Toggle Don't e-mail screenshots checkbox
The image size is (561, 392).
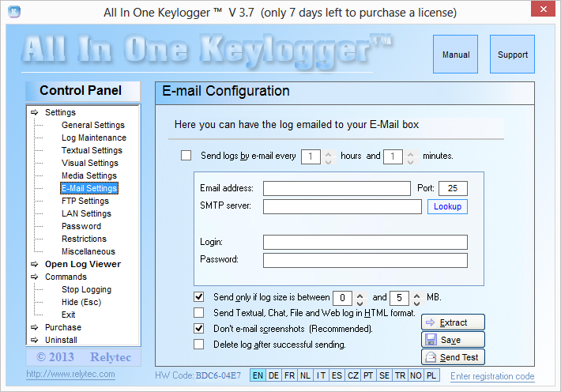[199, 329]
